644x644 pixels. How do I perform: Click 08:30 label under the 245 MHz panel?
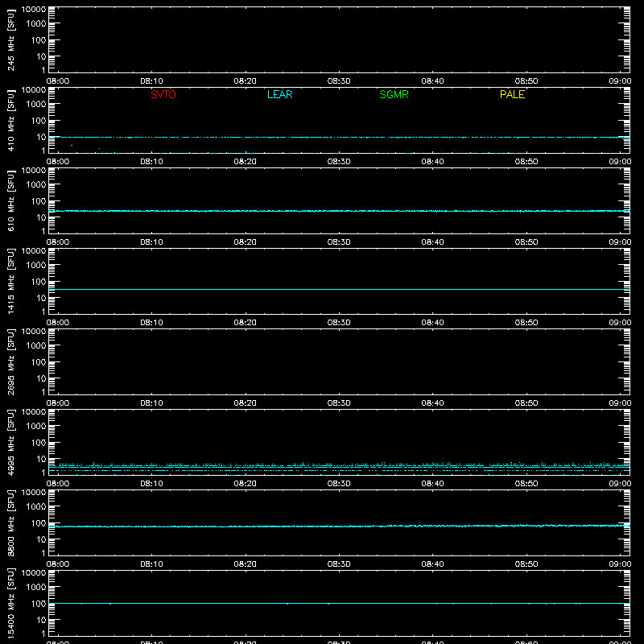pos(339,81)
